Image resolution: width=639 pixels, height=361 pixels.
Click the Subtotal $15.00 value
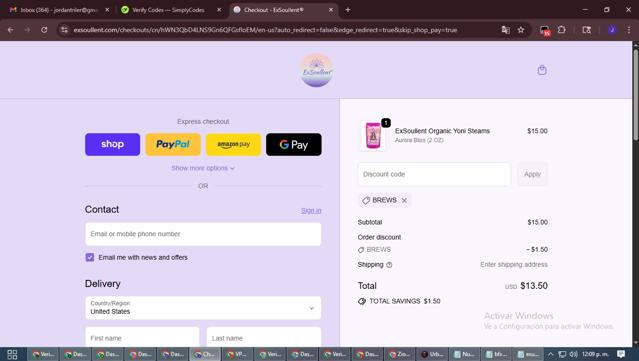tap(538, 222)
